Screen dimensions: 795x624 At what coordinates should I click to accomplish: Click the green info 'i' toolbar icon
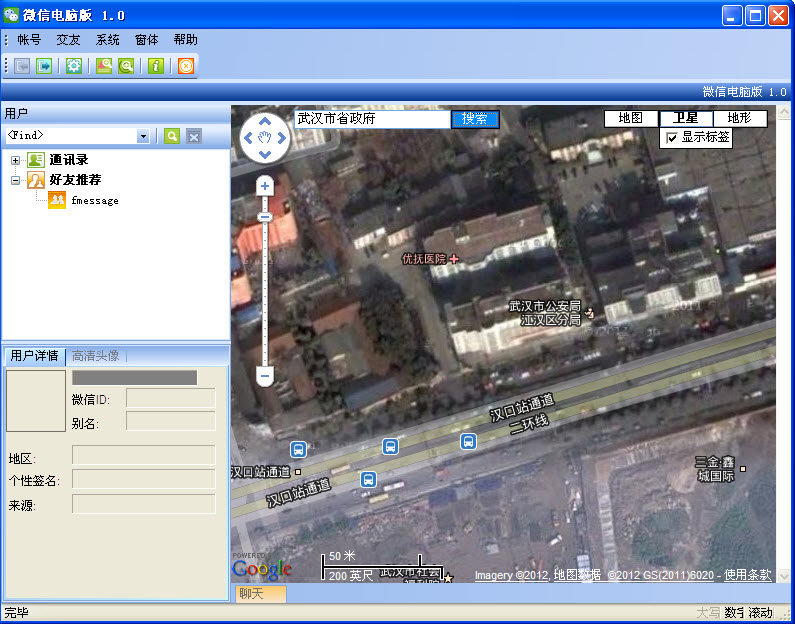(x=155, y=66)
